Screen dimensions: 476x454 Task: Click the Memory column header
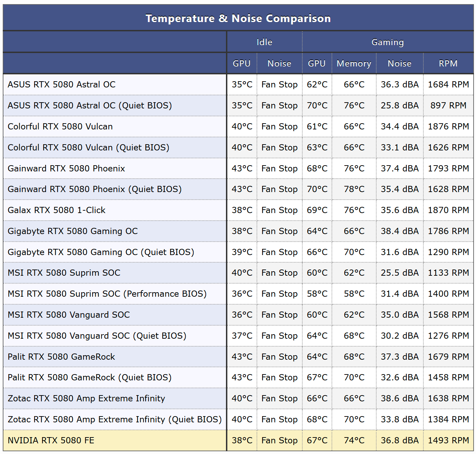(354, 63)
